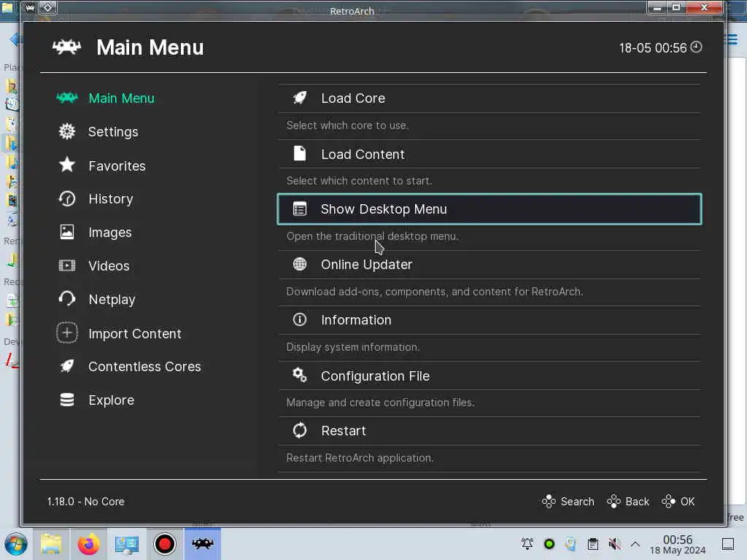Click the diamond pin icon in the title bar
The height and width of the screenshot is (560, 747).
coord(47,7)
